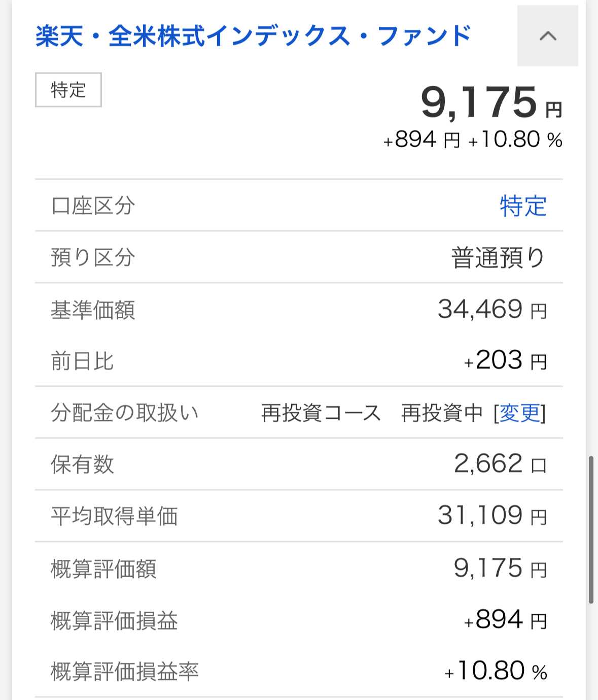Click the 普通預り custody type value
598x700 pixels.
click(x=498, y=258)
